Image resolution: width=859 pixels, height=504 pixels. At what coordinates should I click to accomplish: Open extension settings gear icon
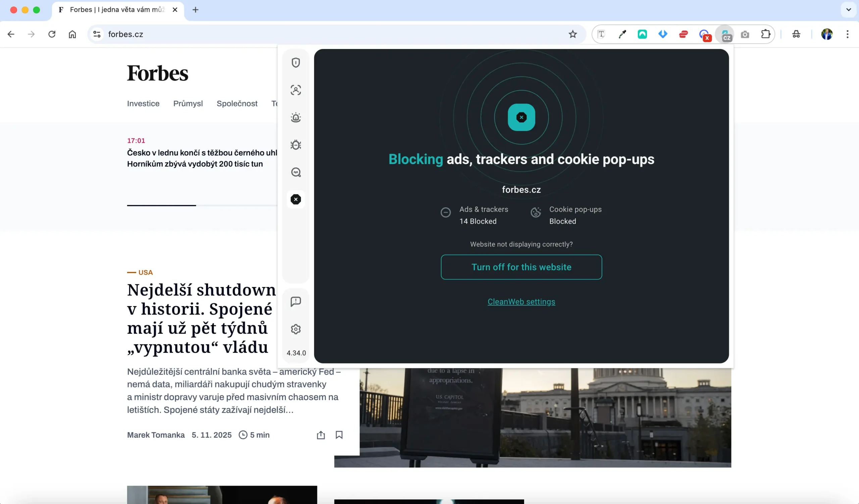(x=296, y=329)
